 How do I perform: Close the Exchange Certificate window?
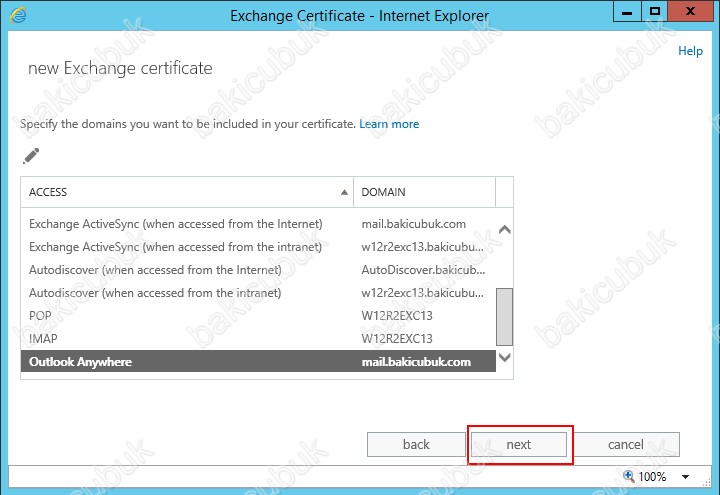pyautogui.click(x=691, y=11)
